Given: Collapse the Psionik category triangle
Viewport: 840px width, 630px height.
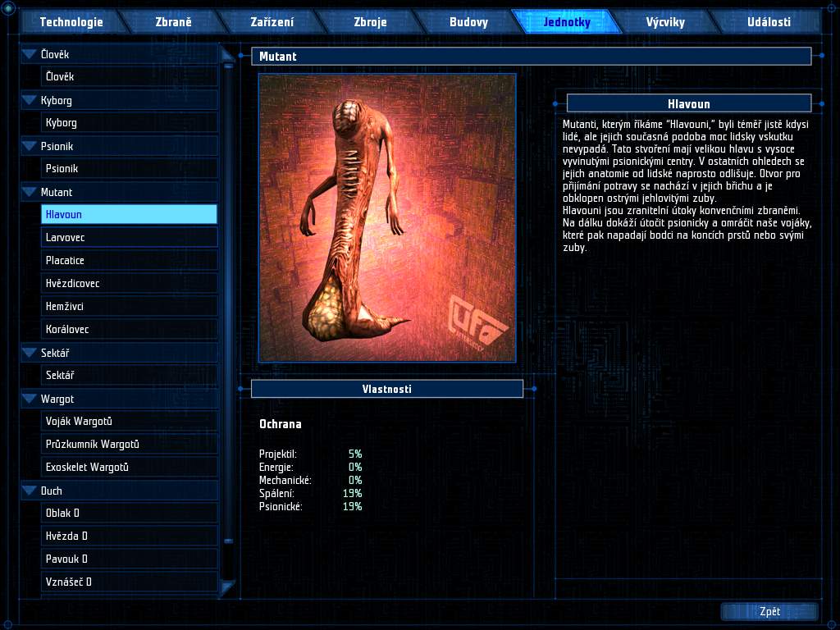Looking at the screenshot, I should (x=29, y=146).
